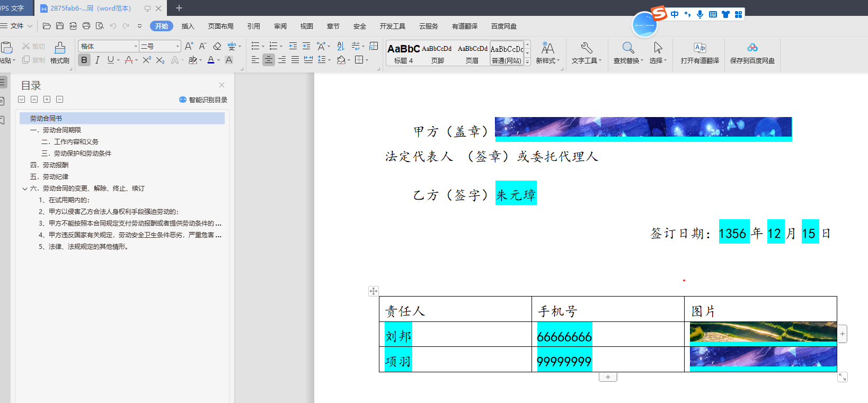This screenshot has height=403, width=868.
Task: Click the superscript X² icon
Action: pos(147,60)
